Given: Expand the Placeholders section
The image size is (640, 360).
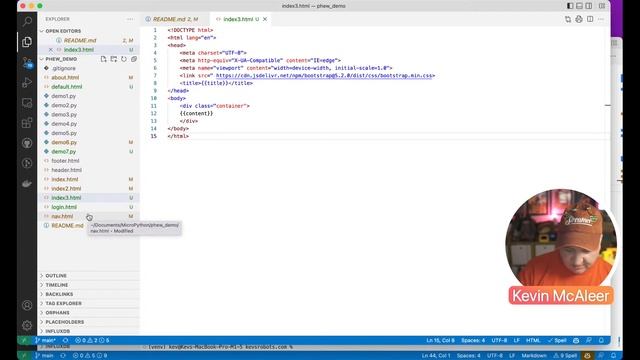Looking at the screenshot, I should 89,322.
